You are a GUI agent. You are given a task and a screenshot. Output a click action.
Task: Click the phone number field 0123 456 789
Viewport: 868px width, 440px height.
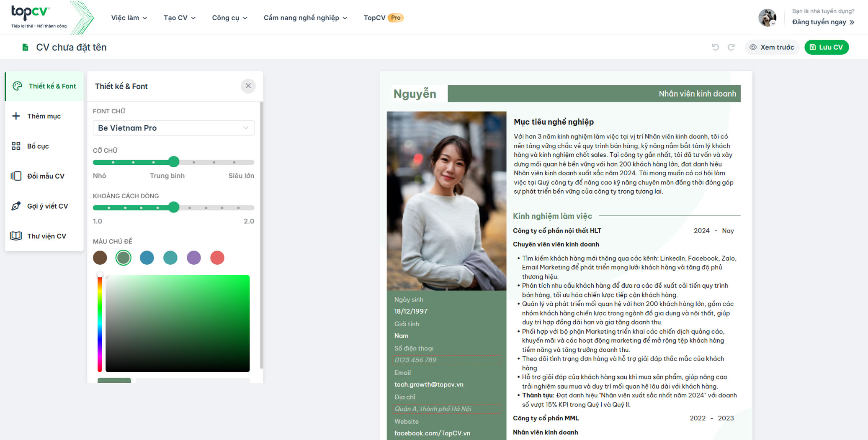coord(446,360)
